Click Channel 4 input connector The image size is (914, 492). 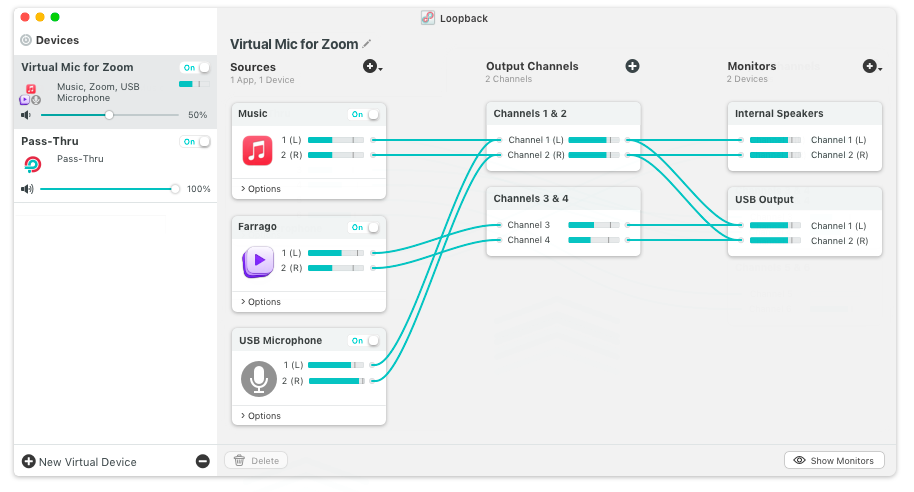pyautogui.click(x=500, y=240)
